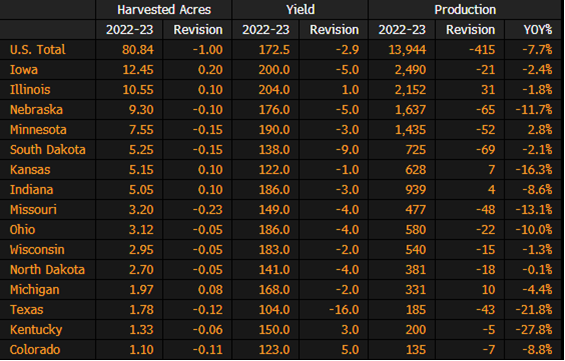Click the U.S. Total row label

(38, 50)
